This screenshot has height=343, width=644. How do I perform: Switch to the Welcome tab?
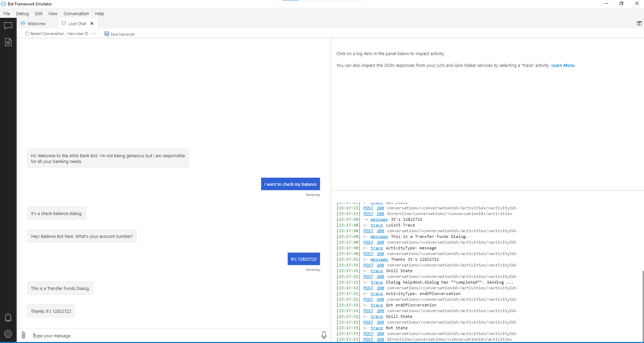click(x=37, y=24)
